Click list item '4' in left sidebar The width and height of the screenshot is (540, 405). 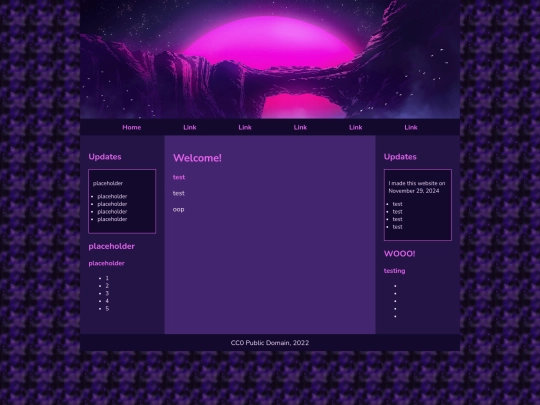coord(107,301)
